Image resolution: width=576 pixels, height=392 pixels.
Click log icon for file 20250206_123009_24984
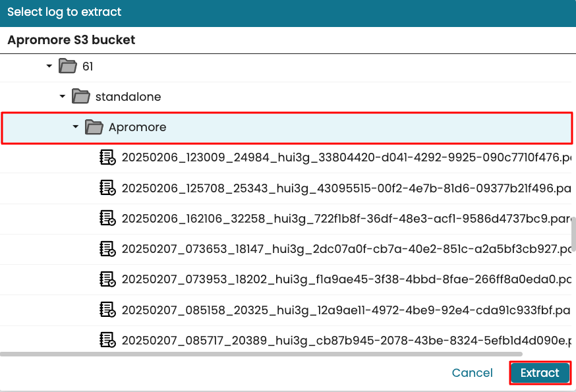click(107, 157)
